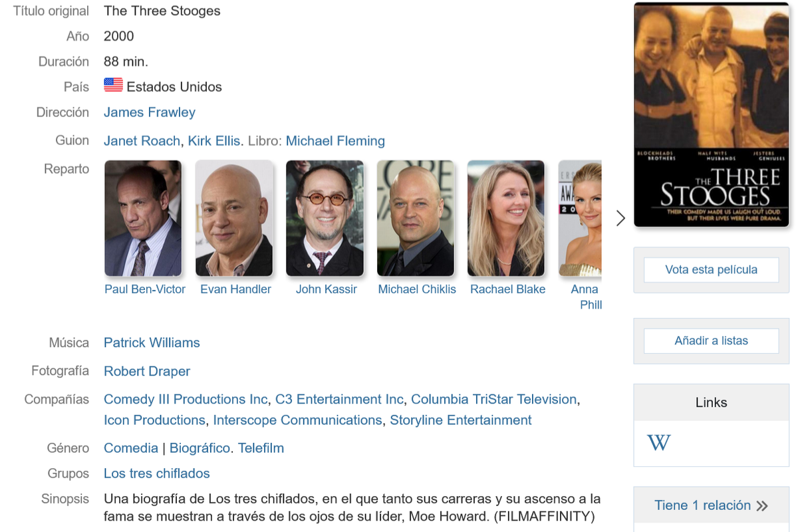Advance the cast carousel with right chevron

pos(620,218)
